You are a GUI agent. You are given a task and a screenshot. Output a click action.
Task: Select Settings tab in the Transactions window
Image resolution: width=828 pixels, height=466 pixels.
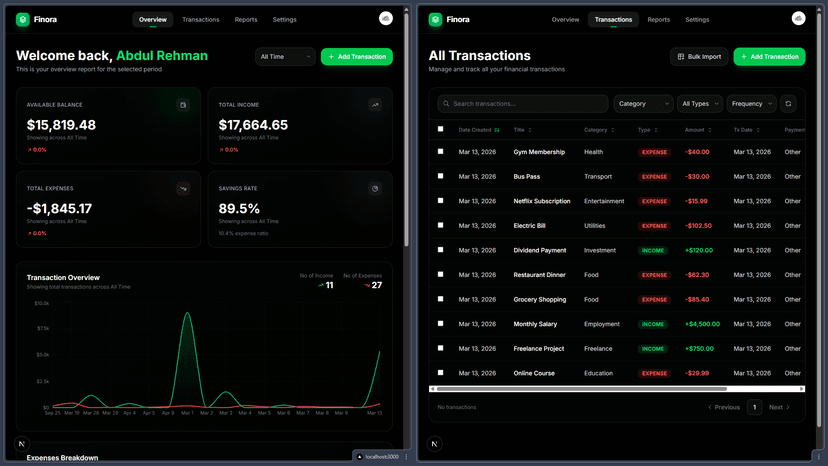(697, 20)
